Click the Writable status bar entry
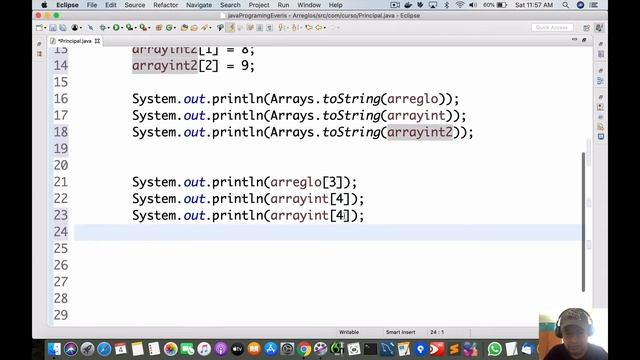The width and height of the screenshot is (640, 360). [x=349, y=332]
